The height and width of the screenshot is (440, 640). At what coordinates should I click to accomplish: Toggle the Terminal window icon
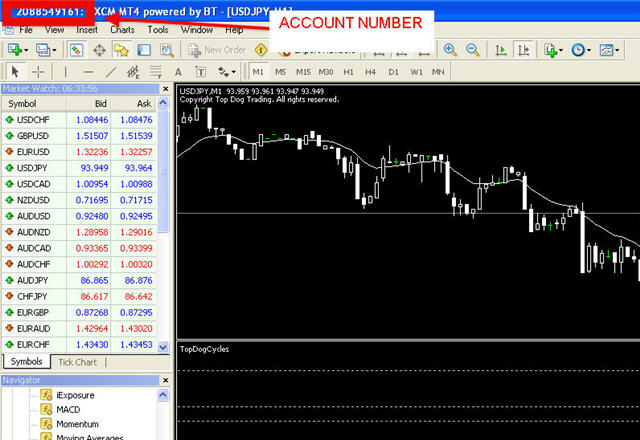coord(144,50)
